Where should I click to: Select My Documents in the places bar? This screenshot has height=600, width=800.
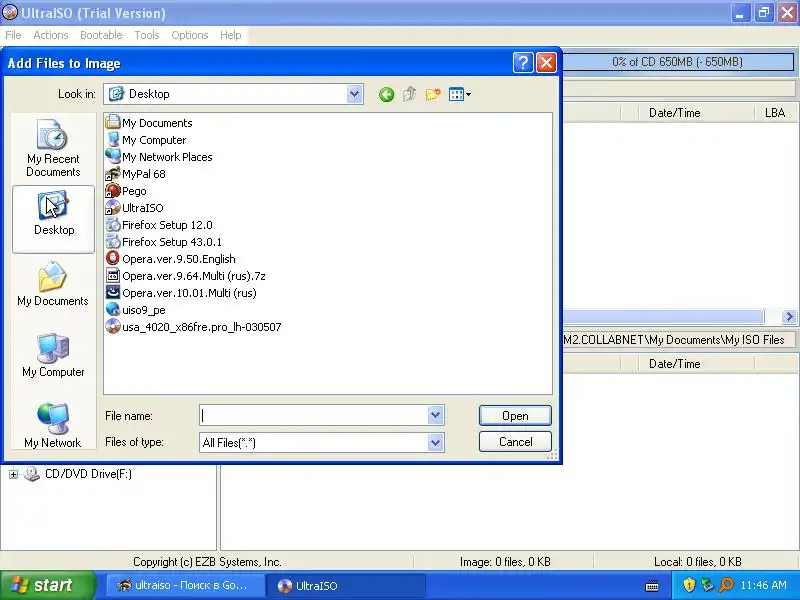coord(54,285)
